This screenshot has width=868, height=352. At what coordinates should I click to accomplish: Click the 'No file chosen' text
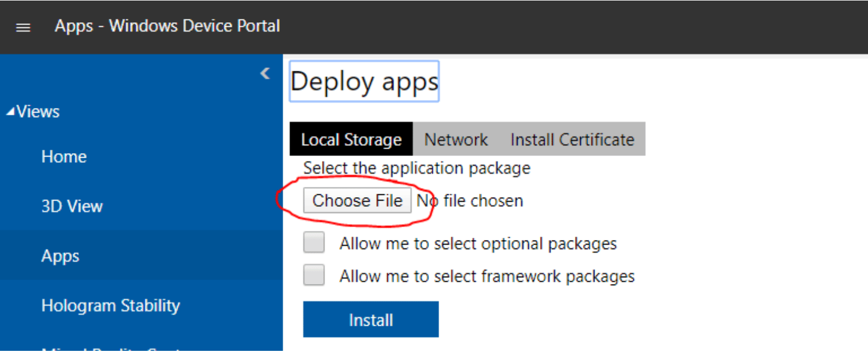point(469,201)
